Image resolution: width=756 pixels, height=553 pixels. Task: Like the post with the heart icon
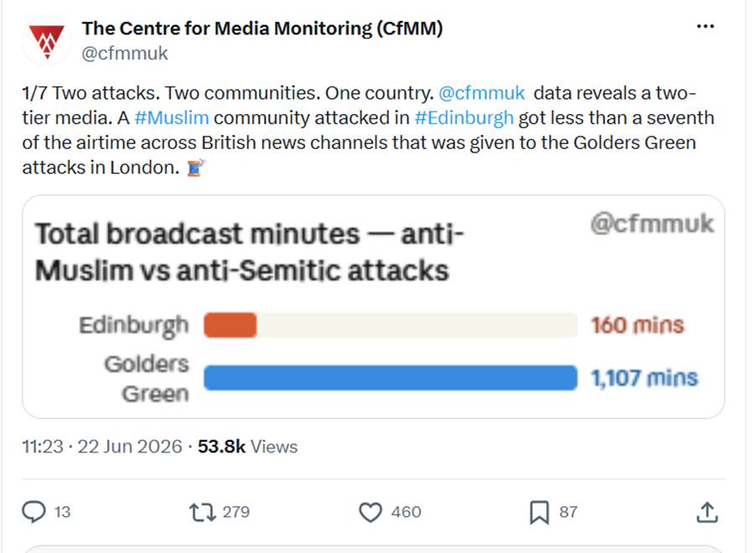point(370,512)
